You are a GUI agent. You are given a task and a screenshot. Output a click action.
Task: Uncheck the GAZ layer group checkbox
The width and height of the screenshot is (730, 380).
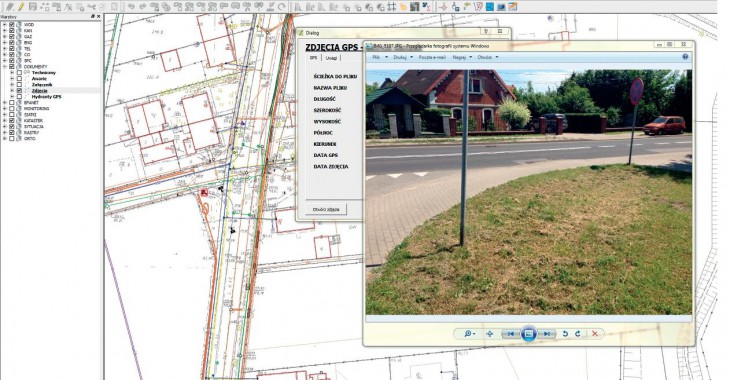point(12,36)
